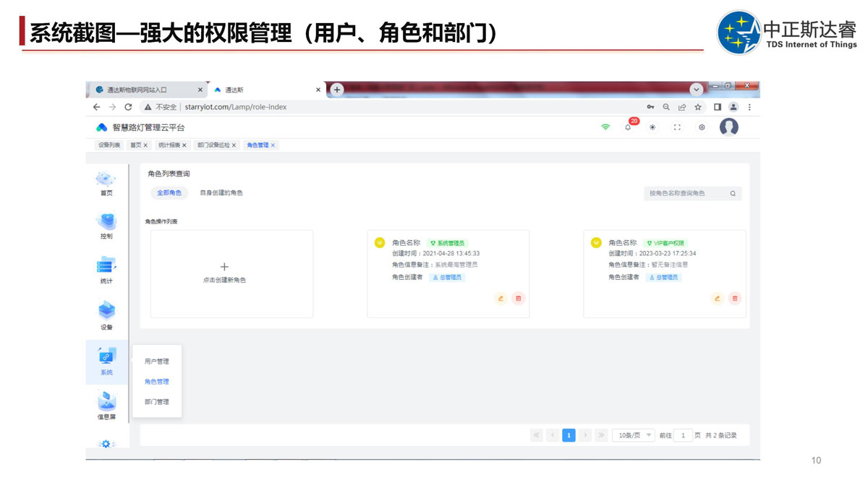
Task: Open the 10条/页 page size dropdown
Action: coord(633,435)
